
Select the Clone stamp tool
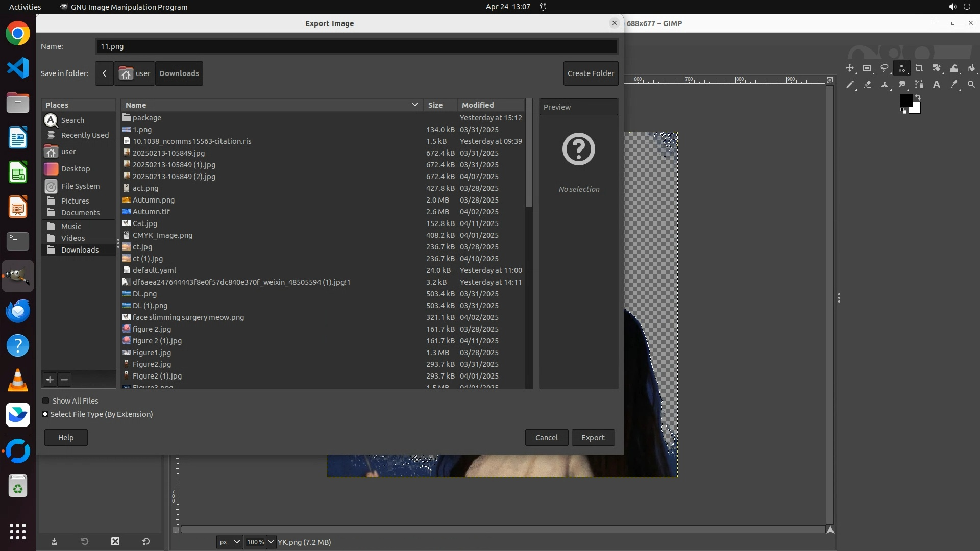[885, 85]
